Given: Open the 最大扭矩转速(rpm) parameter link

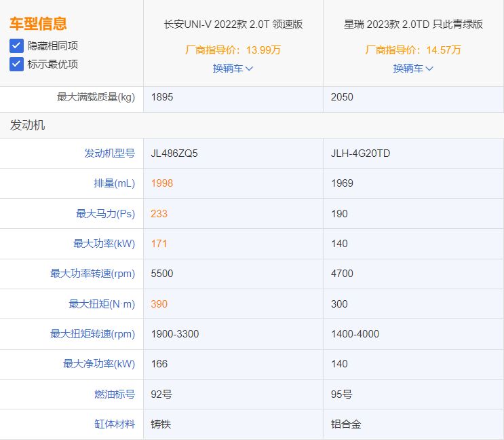Looking at the screenshot, I should [x=92, y=334].
